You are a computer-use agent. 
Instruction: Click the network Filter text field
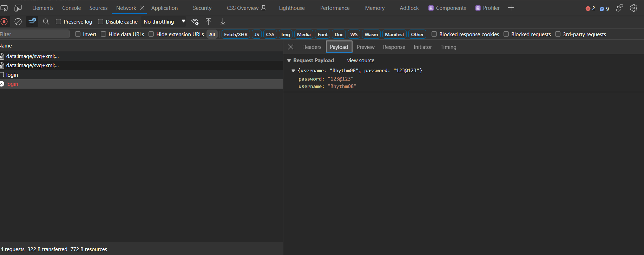(34, 34)
